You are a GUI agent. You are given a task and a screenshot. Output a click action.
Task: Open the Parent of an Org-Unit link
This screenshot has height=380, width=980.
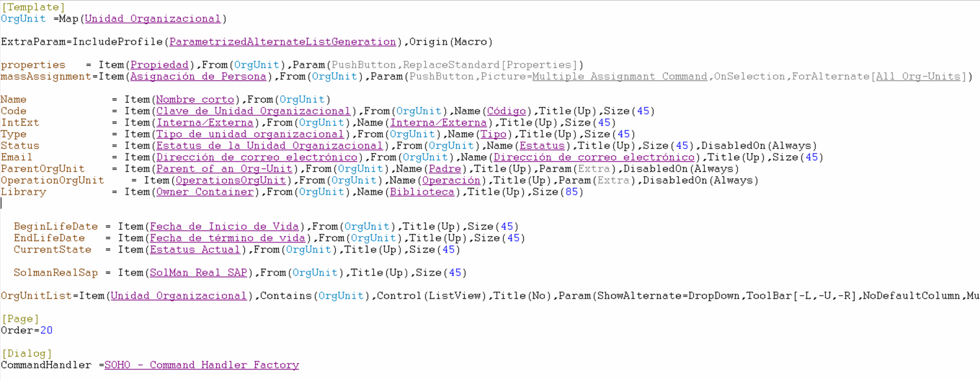pyautogui.click(x=224, y=169)
